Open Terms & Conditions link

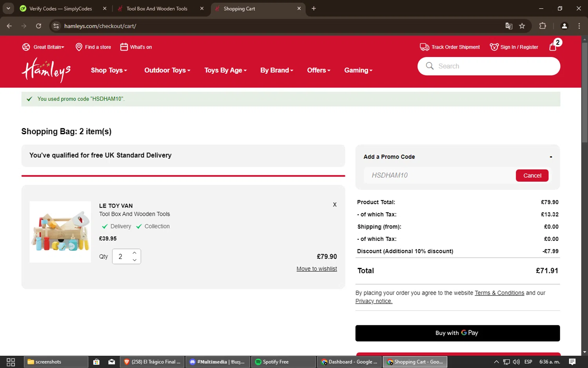coord(499,293)
